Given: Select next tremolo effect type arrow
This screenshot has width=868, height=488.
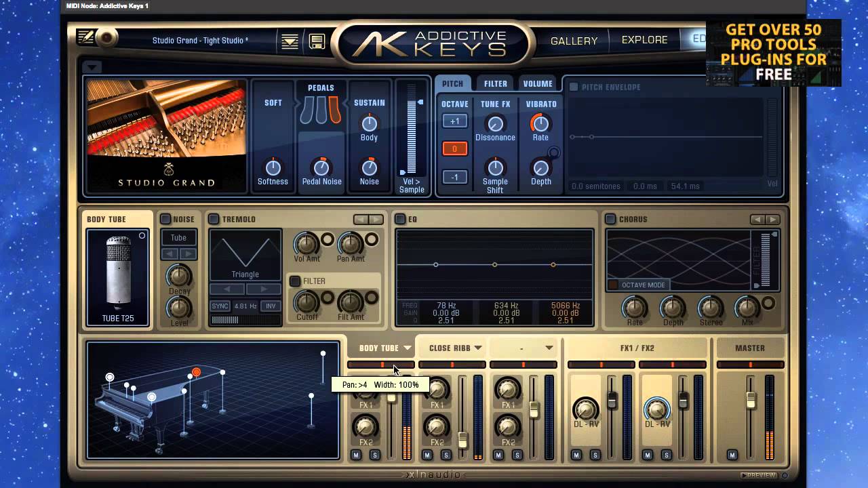Looking at the screenshot, I should pos(376,219).
